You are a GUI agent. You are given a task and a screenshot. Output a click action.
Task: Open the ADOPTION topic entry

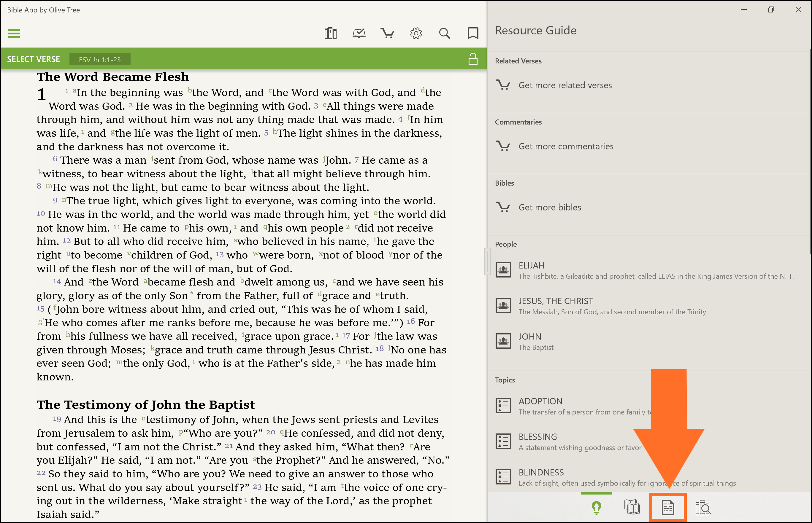pyautogui.click(x=540, y=401)
